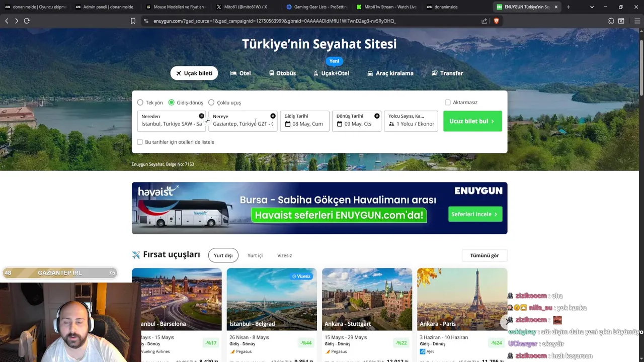Image resolution: width=644 pixels, height=362 pixels.
Task: Open the İstanbul - Belgrad deal card
Action: coord(272,315)
